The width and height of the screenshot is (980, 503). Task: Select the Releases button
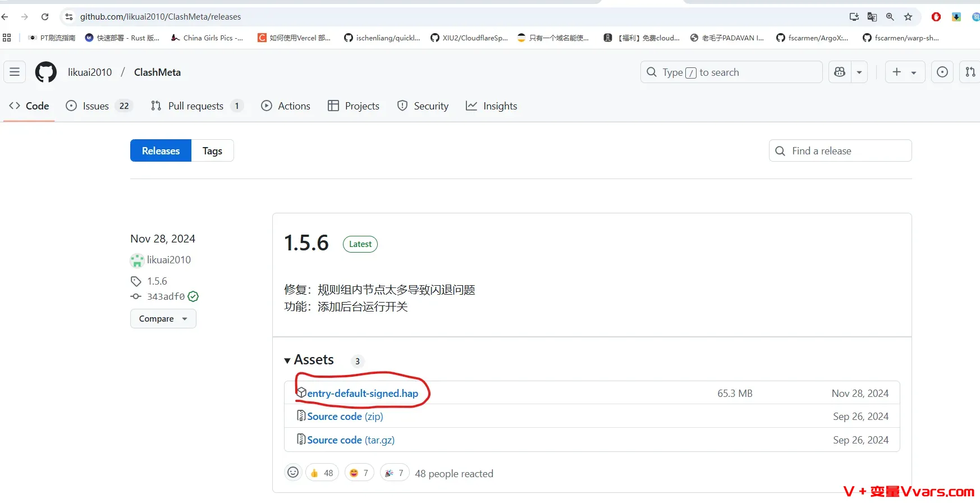click(161, 150)
